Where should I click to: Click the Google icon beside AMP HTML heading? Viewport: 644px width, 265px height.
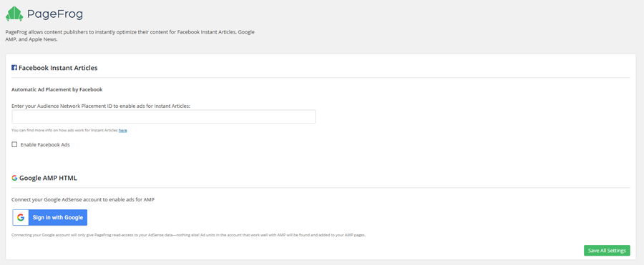[x=14, y=178]
